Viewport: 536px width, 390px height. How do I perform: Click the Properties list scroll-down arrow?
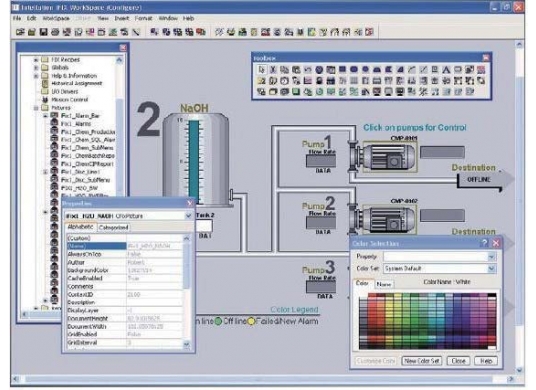pyautogui.click(x=187, y=344)
